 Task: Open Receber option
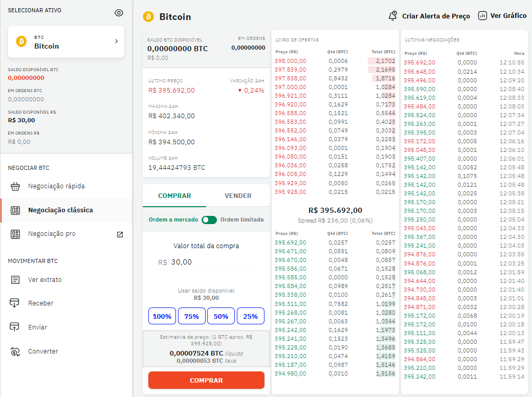41,303
